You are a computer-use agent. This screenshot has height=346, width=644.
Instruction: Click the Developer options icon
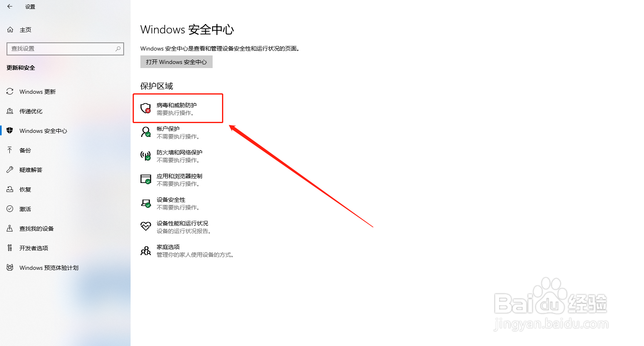click(10, 248)
